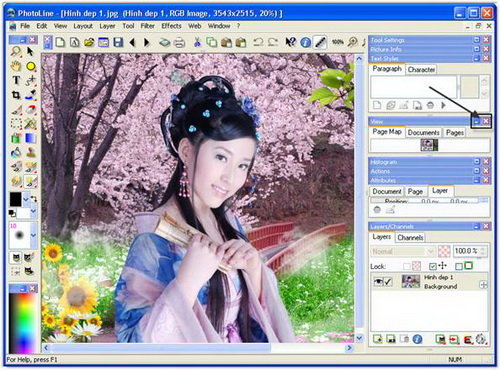Screen dimensions: 500x370
Task: Select the stamp clone tool
Action: pos(31,152)
